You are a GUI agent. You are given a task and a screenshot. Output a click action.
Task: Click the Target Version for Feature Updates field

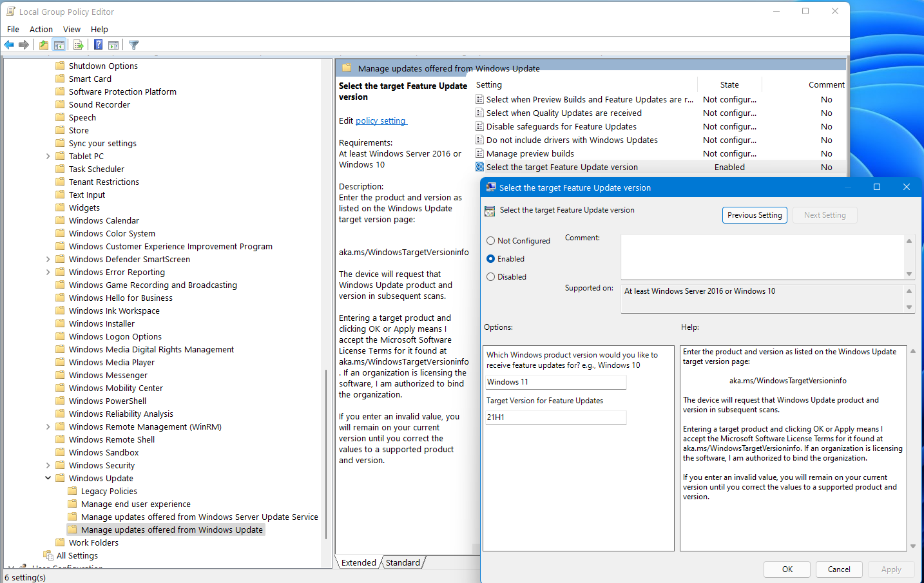(555, 417)
